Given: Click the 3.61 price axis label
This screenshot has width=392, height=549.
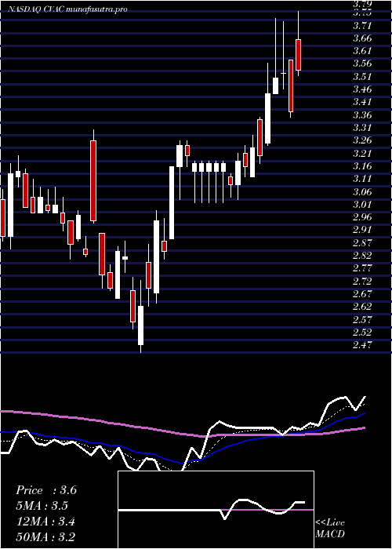Looking at the screenshot, I should click(361, 51).
